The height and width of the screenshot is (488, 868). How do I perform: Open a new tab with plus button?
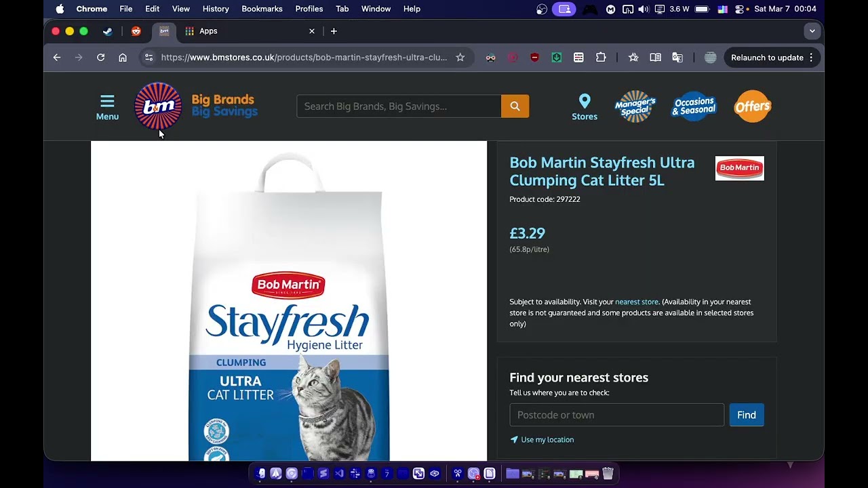[x=334, y=31]
